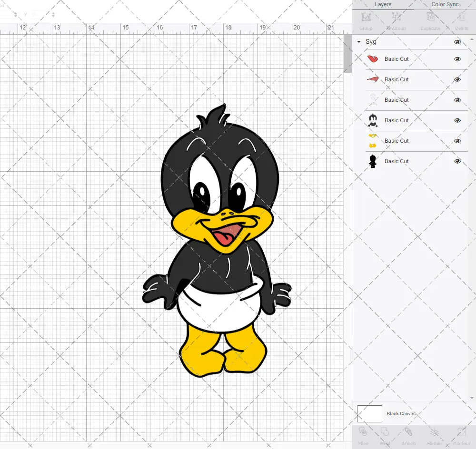Collapse the Svg group layer
476x449 pixels.
359,42
